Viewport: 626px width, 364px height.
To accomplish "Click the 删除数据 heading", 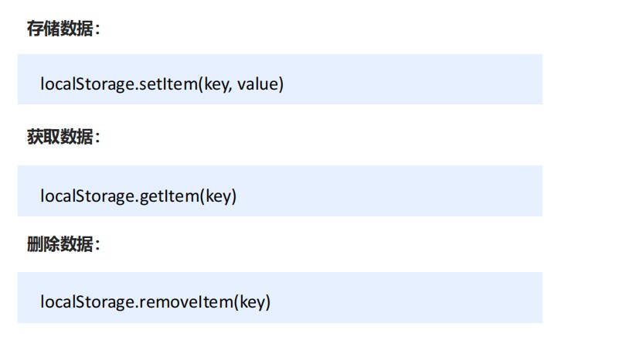I will 63,245.
